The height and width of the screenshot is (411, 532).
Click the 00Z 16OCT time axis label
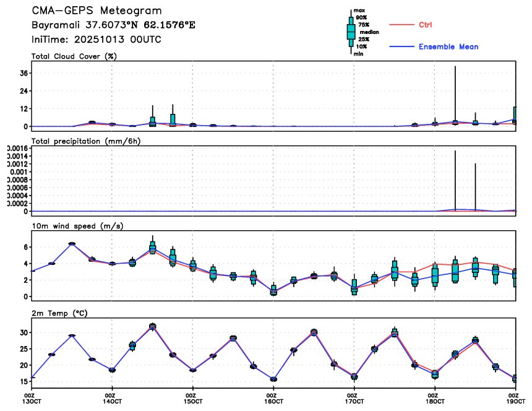(273, 399)
